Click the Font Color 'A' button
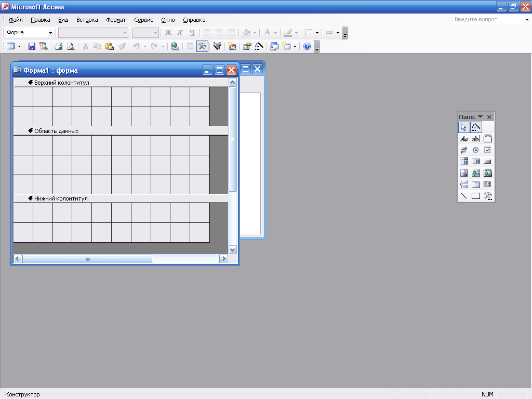This screenshot has width=532, height=399. point(268,33)
